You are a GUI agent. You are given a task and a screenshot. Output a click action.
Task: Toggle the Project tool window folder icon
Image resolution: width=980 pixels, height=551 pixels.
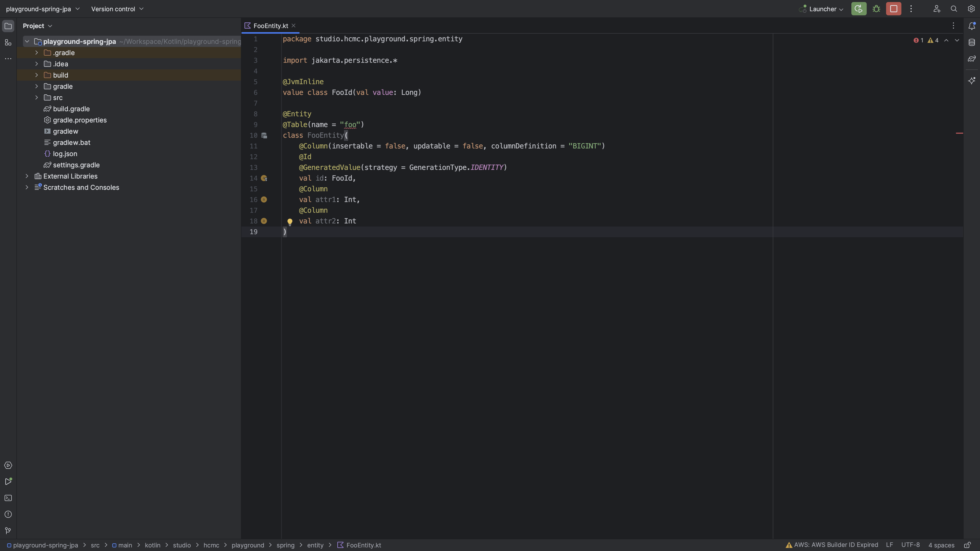point(8,26)
